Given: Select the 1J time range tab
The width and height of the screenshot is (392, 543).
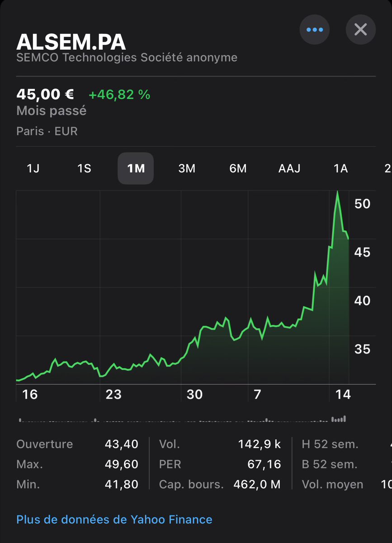Looking at the screenshot, I should (33, 168).
